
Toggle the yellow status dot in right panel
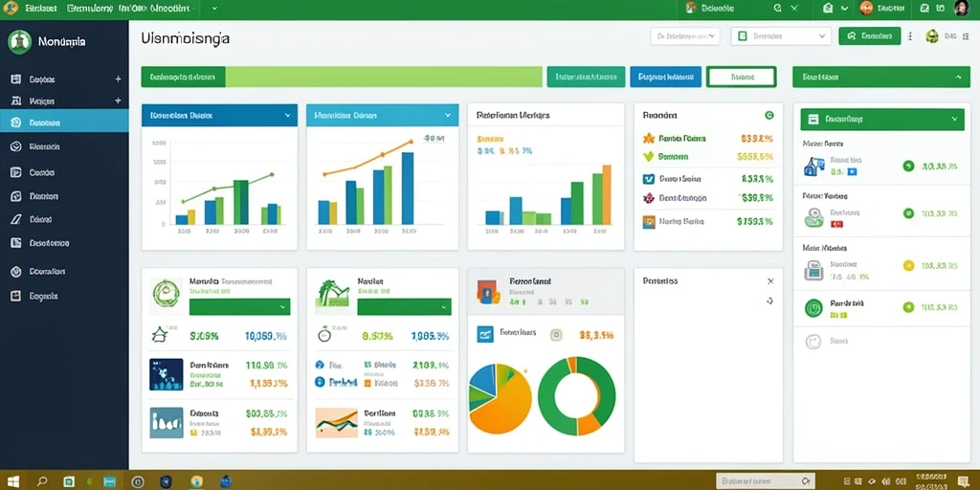pos(909,266)
